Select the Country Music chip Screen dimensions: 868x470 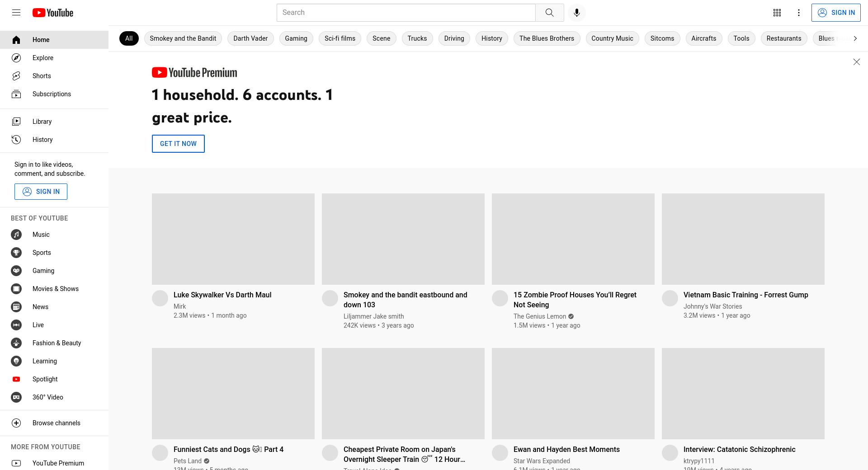tap(613, 38)
